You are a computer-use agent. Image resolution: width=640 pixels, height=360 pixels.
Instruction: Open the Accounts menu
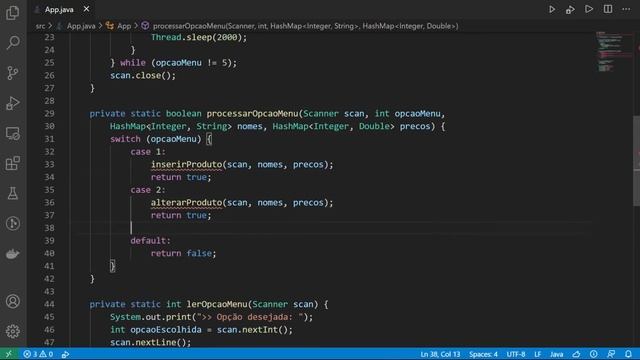(x=13, y=301)
